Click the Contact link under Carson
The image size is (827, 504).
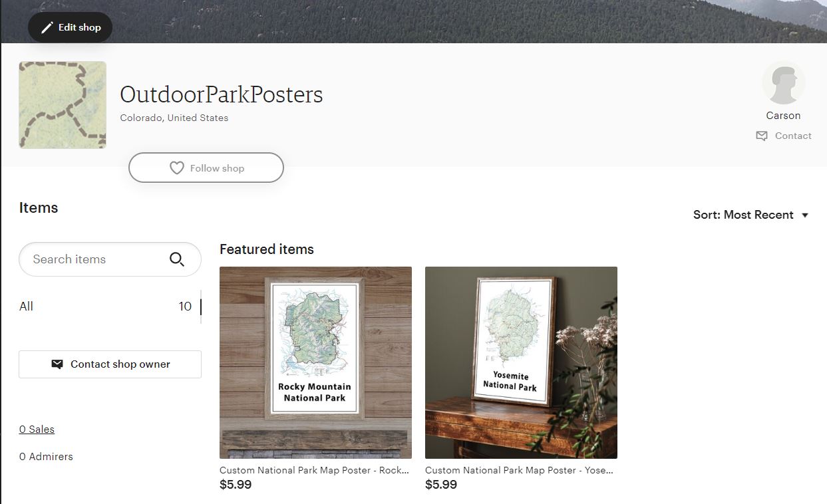[793, 136]
